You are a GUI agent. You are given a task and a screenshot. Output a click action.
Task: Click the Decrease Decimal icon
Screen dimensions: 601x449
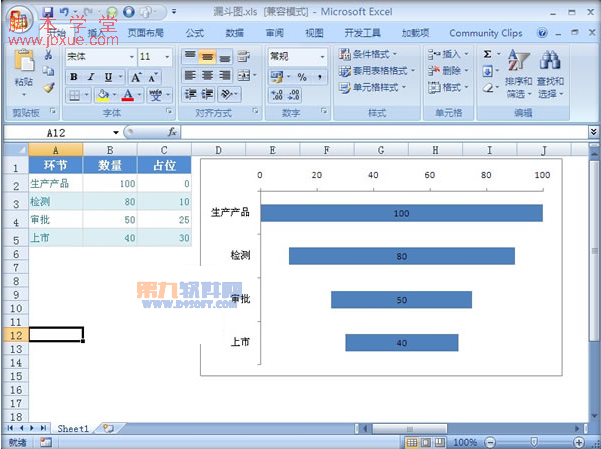[x=294, y=95]
